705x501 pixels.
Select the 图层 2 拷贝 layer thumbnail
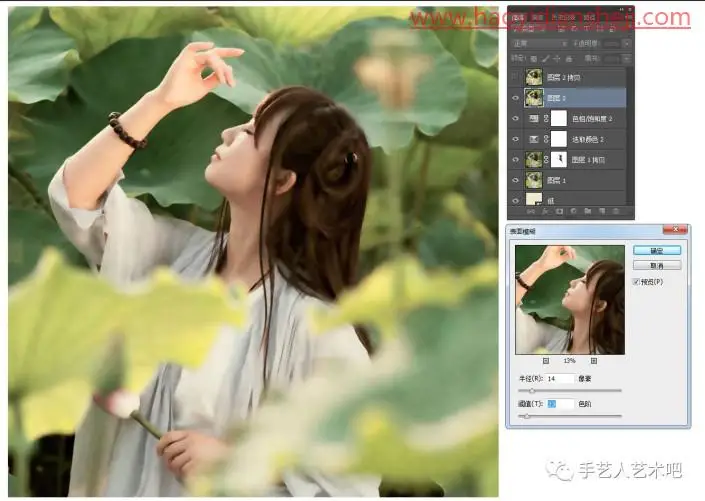click(x=534, y=77)
